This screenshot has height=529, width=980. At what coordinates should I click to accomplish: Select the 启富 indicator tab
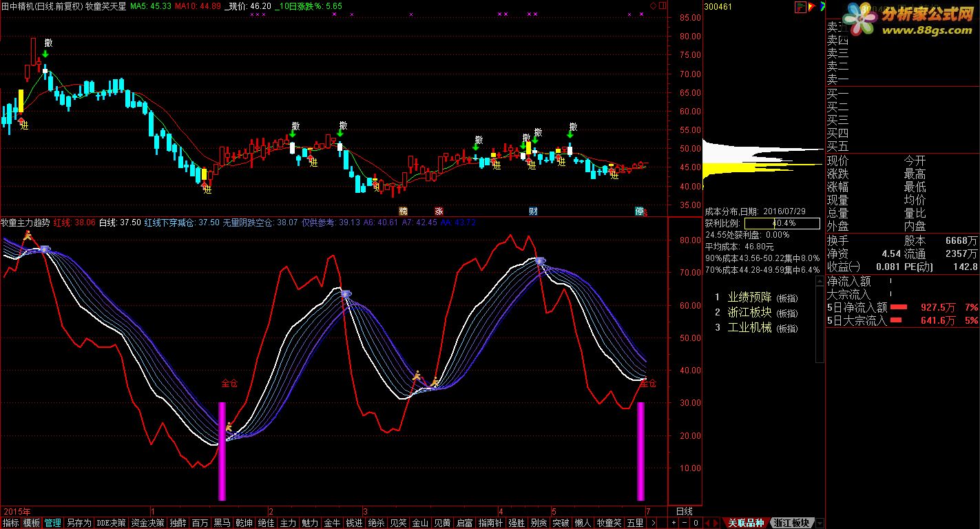[464, 523]
